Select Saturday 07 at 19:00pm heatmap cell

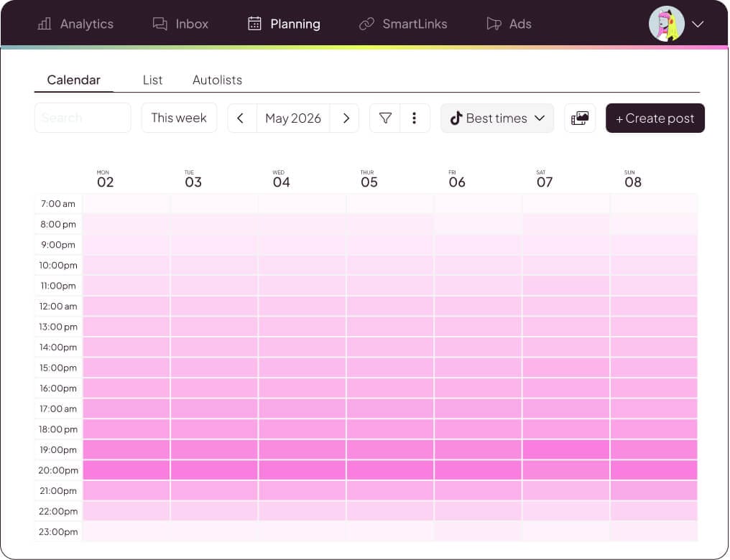coord(566,449)
